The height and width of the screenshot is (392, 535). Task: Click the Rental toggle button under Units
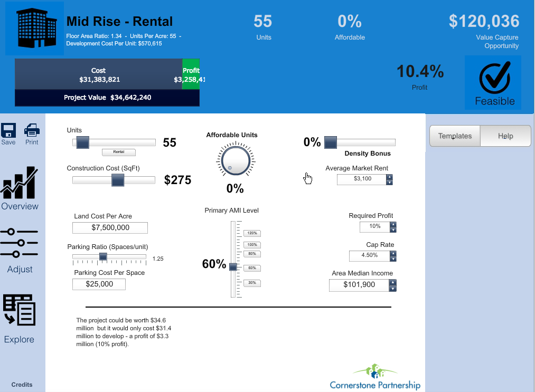(x=119, y=152)
